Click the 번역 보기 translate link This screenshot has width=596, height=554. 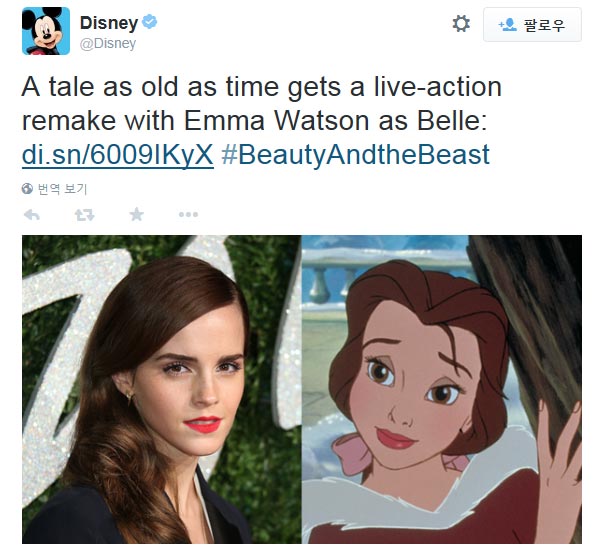click(x=62, y=188)
